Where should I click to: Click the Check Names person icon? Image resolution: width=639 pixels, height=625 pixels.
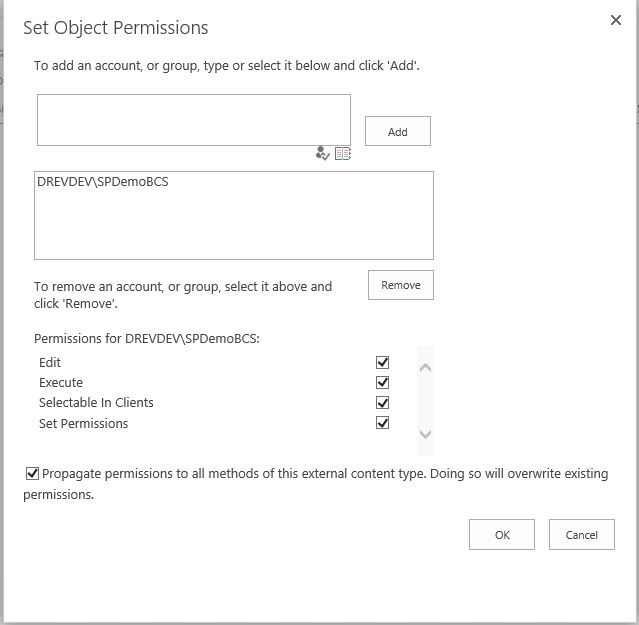pos(322,154)
